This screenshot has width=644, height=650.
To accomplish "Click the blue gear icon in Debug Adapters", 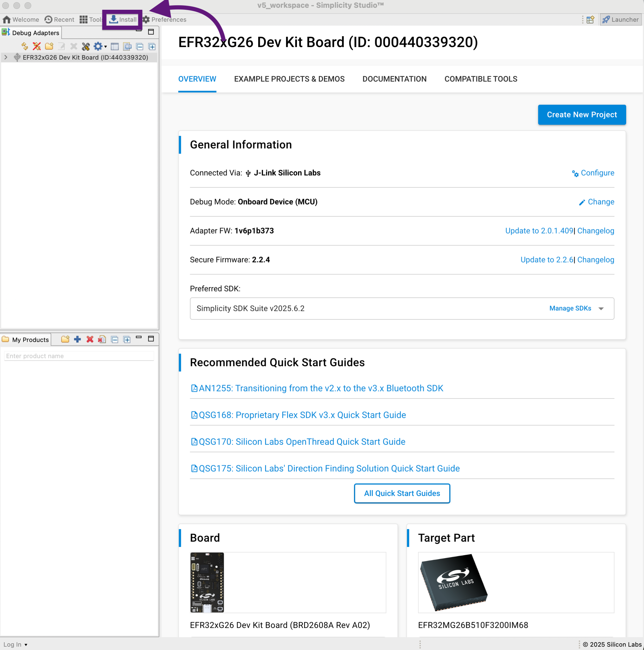I will point(98,46).
